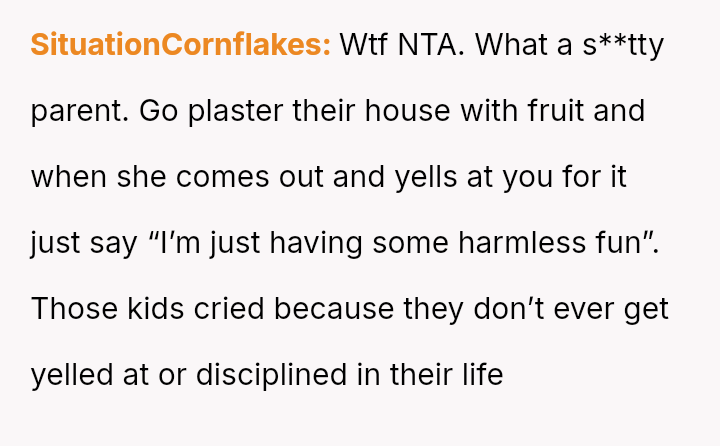Click the word "because" in the comment
720x446 pixels.
(x=334, y=309)
